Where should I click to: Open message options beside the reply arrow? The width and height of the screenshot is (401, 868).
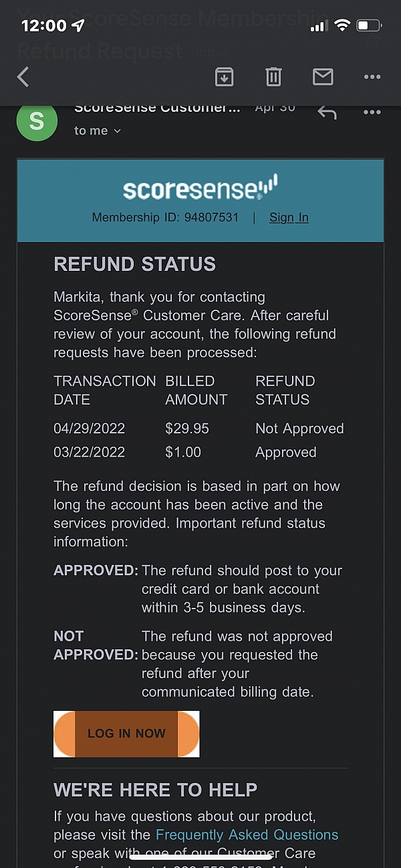click(x=372, y=112)
